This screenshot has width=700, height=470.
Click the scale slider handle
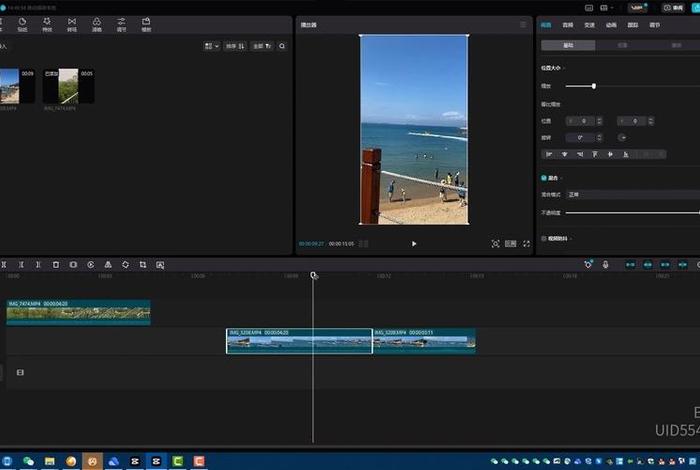point(594,86)
